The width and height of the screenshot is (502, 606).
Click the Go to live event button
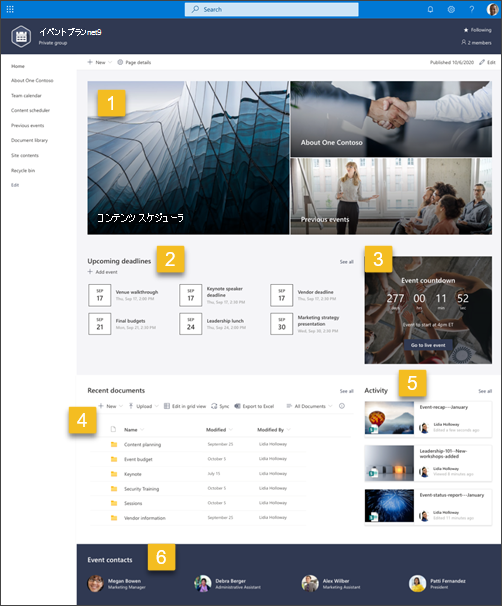[428, 345]
